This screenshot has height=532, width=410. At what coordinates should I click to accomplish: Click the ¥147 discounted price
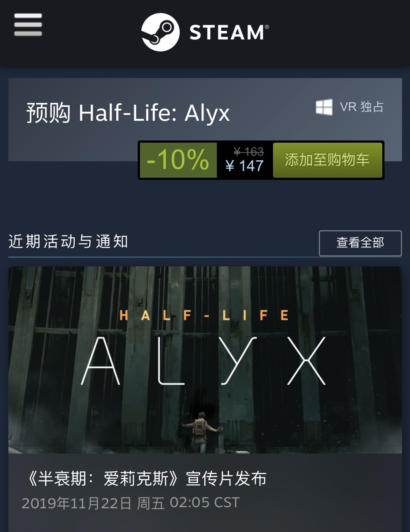click(245, 166)
